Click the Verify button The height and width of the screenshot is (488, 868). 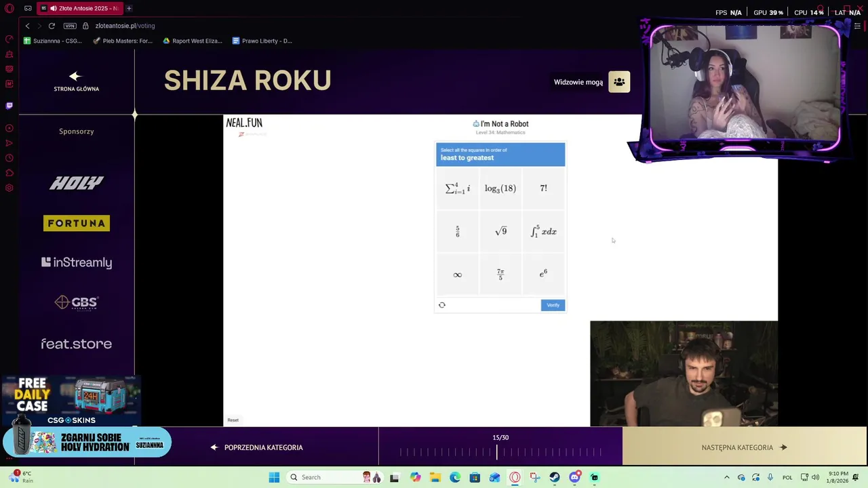coord(553,305)
